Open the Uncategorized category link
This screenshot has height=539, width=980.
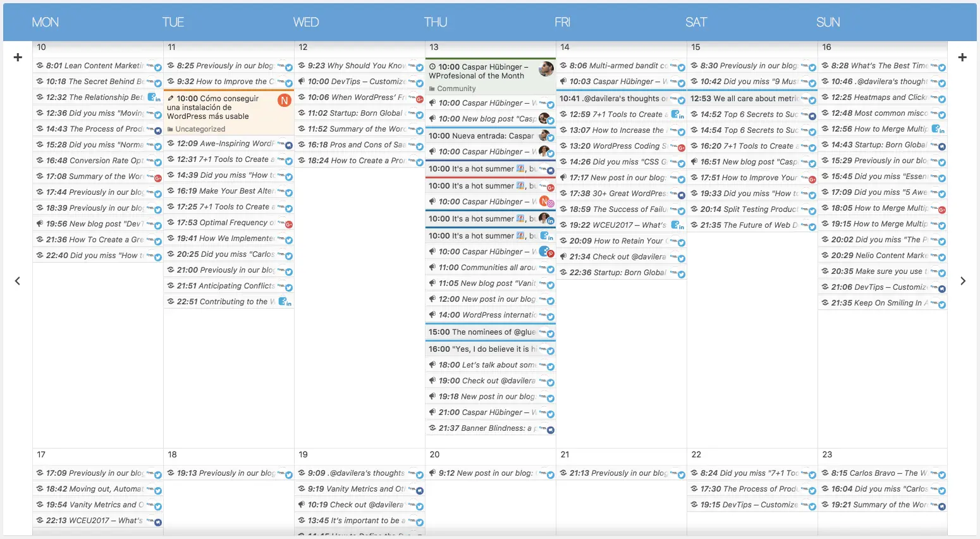200,129
